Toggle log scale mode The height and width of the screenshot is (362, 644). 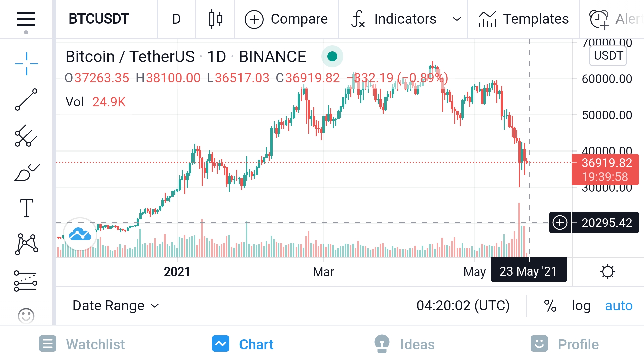click(x=581, y=306)
